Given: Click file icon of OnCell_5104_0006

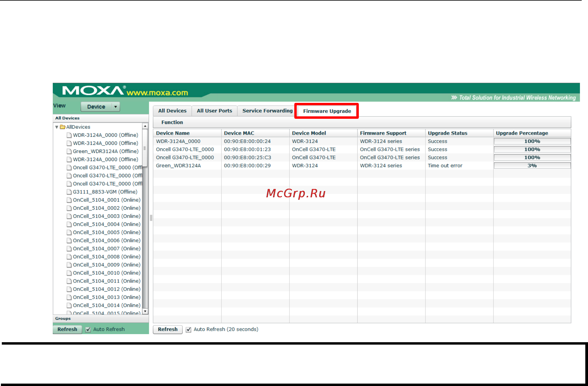Looking at the screenshot, I should [x=69, y=241].
